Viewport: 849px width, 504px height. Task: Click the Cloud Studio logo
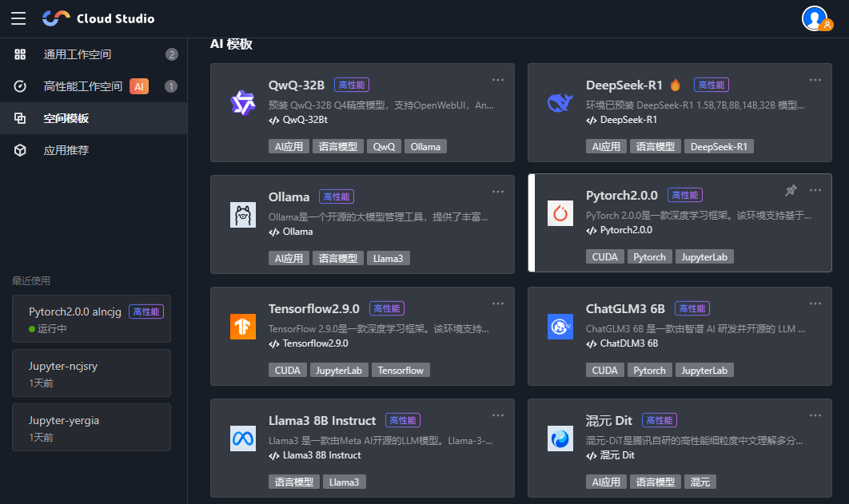tap(98, 18)
